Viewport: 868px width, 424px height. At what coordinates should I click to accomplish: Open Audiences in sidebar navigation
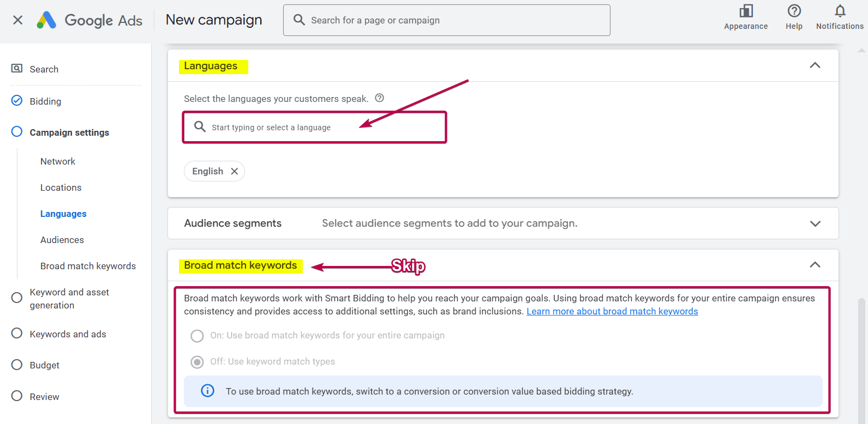(x=62, y=240)
